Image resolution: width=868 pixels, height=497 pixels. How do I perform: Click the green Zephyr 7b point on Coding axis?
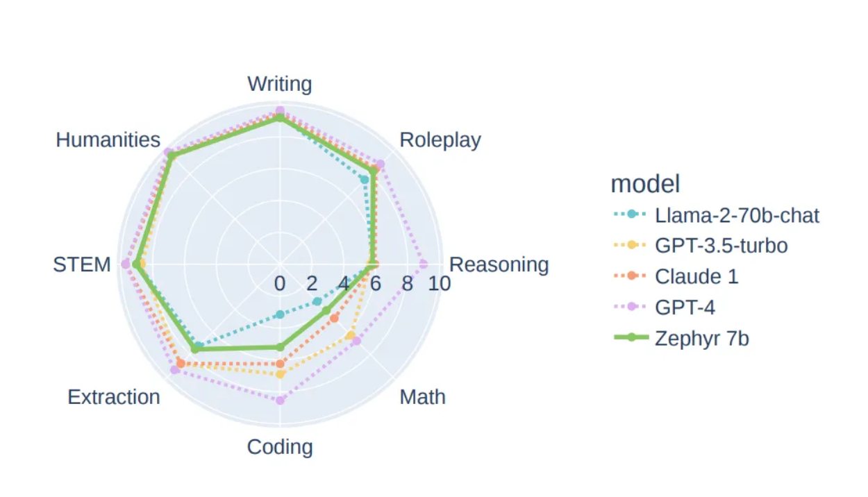point(280,346)
